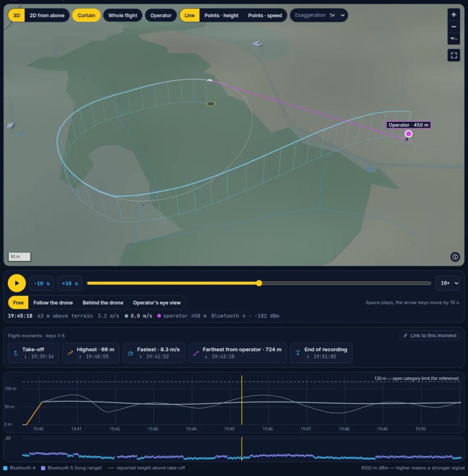The height and width of the screenshot is (476, 468).
Task: Select Line track style
Action: [190, 15]
